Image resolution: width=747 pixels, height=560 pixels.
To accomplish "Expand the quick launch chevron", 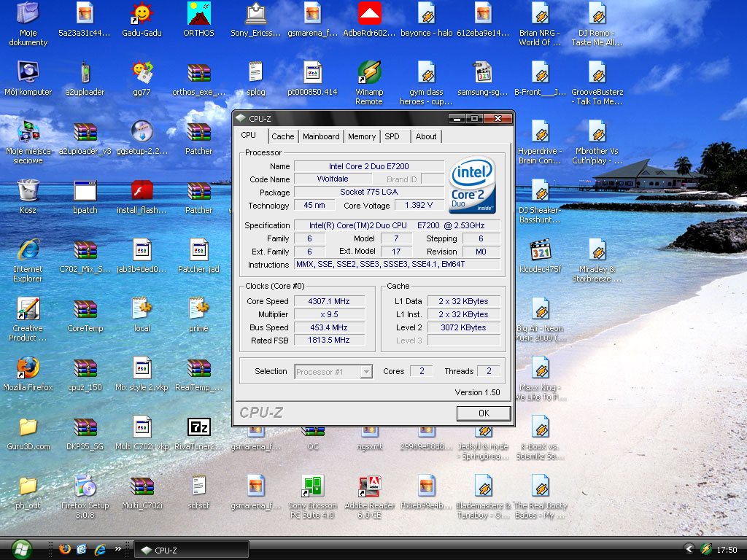I will tap(117, 549).
